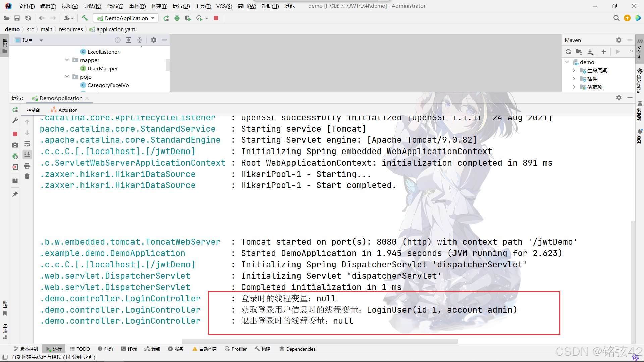Clear console output with trash icon
Screen dimensions: 644x362
tap(27, 176)
